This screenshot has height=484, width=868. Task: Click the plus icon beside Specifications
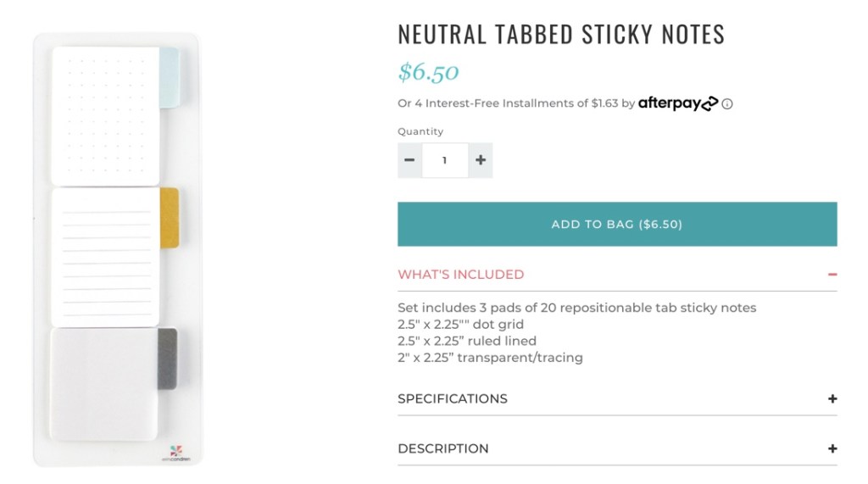832,398
